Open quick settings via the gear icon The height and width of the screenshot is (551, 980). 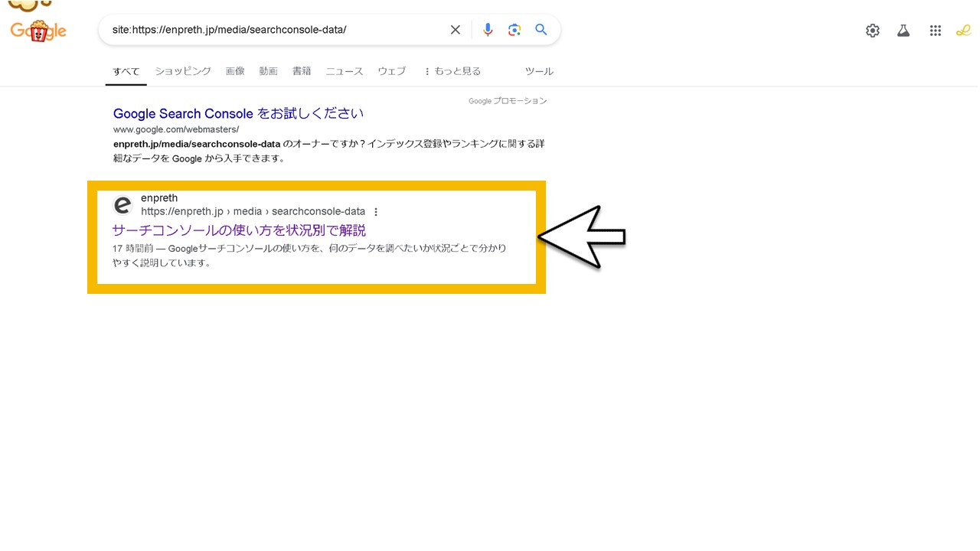point(872,31)
